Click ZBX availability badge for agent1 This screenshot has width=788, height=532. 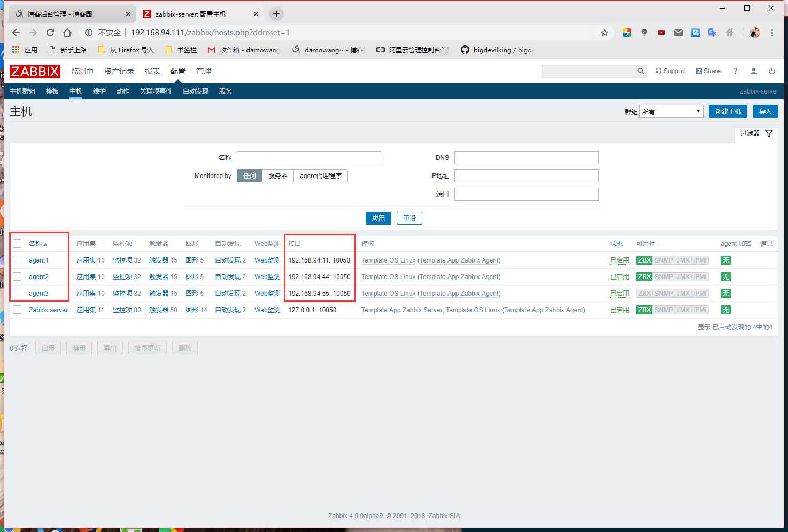(x=644, y=260)
